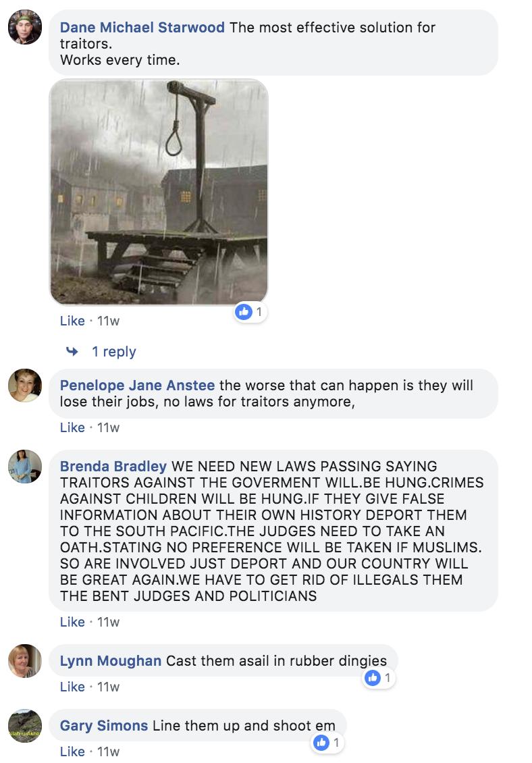The height and width of the screenshot is (763, 532).
Task: Like Lynn Moughan's comment
Action: (72, 687)
